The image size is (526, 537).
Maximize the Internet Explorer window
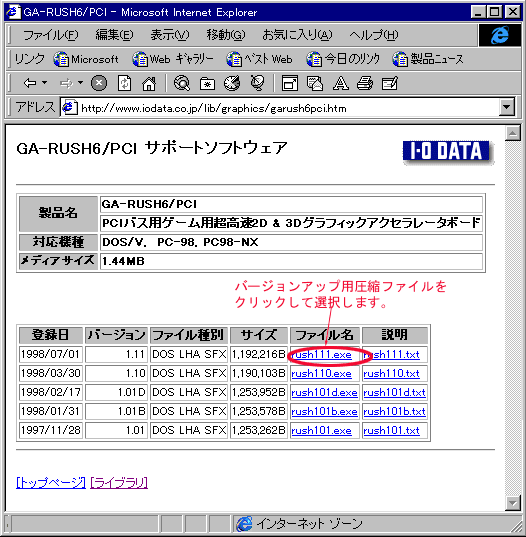[x=494, y=12]
